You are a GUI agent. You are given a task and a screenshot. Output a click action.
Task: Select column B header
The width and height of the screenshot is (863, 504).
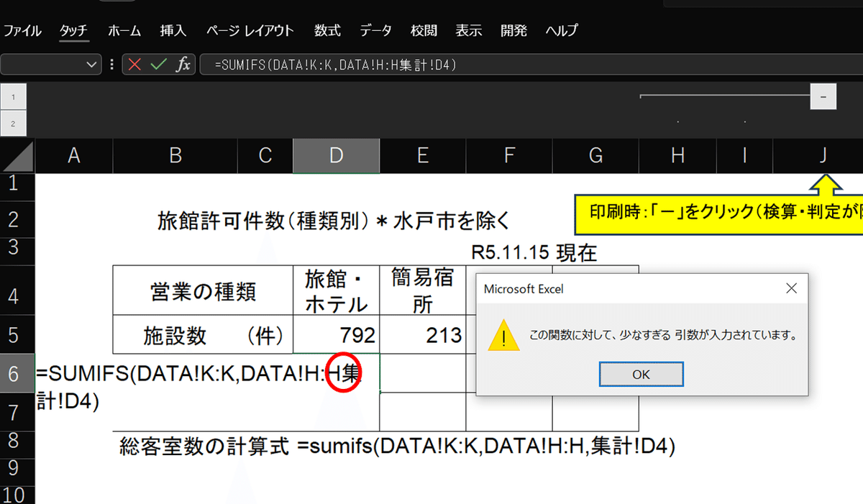coord(175,156)
